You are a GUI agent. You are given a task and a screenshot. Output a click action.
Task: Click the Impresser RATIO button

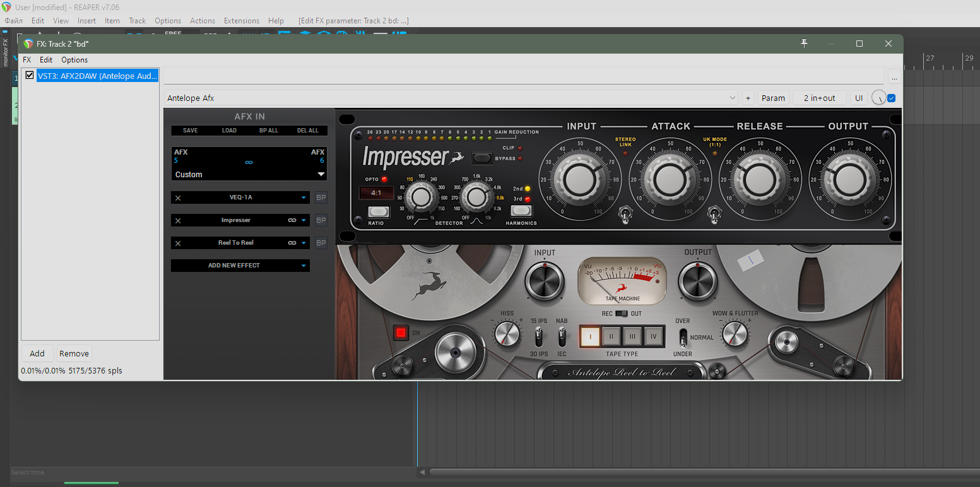[379, 212]
